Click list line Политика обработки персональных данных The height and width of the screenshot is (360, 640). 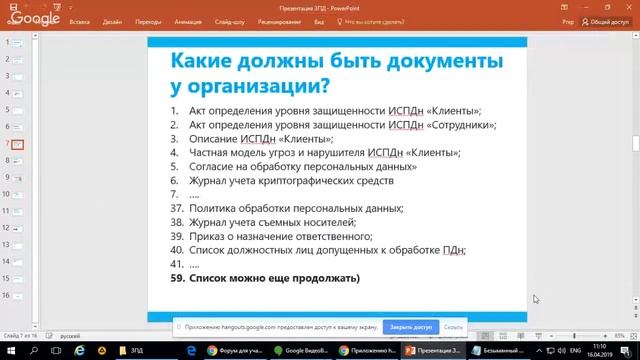(296, 208)
